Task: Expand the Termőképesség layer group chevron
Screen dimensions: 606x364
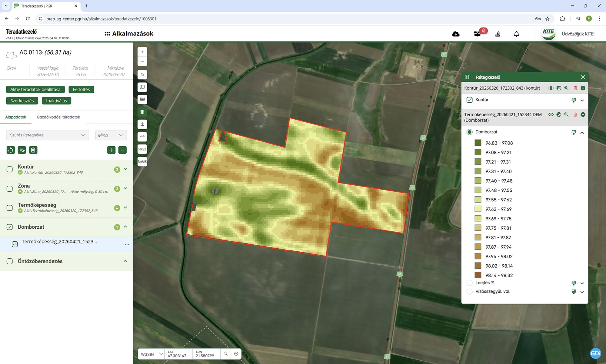Action: [x=125, y=207]
